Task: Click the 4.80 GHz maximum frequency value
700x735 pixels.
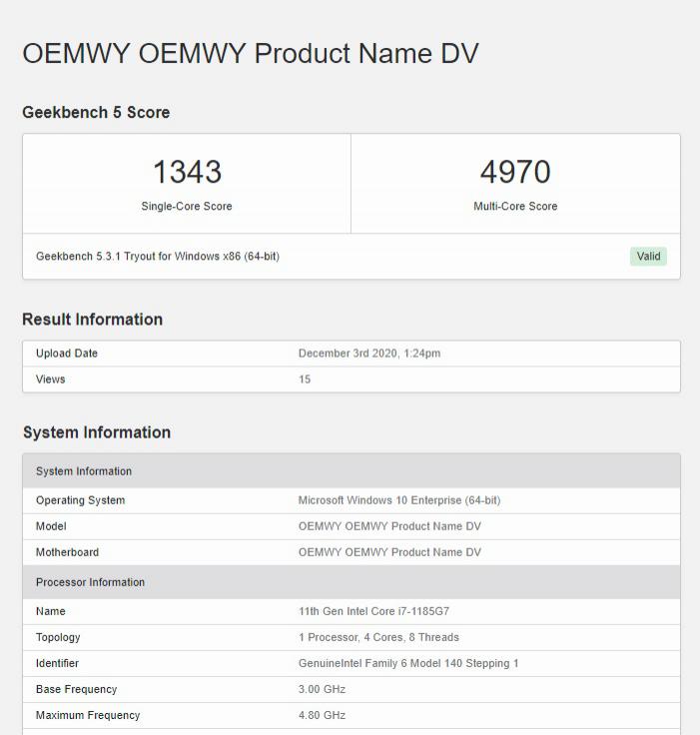Action: [x=322, y=715]
